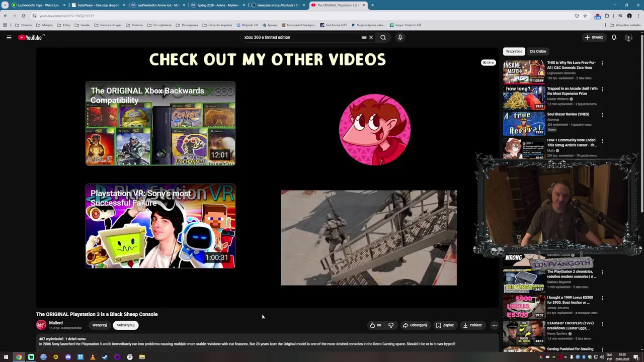
Task: Click the magnifying glass search button
Action: click(383, 37)
